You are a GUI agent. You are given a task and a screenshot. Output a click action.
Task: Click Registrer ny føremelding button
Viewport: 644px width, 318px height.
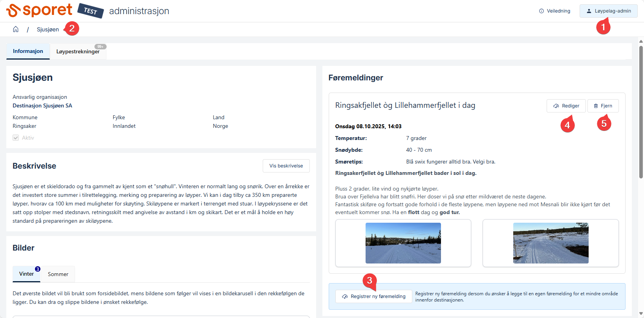[373, 296]
